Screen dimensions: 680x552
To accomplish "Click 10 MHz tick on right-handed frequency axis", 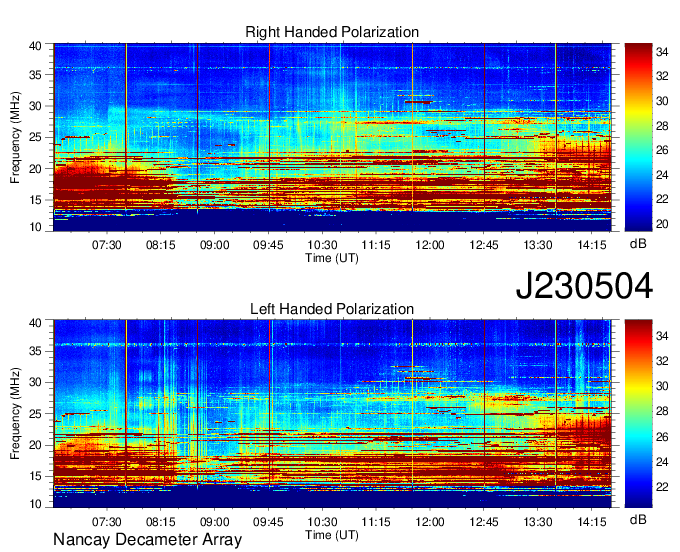I will pos(36,227).
